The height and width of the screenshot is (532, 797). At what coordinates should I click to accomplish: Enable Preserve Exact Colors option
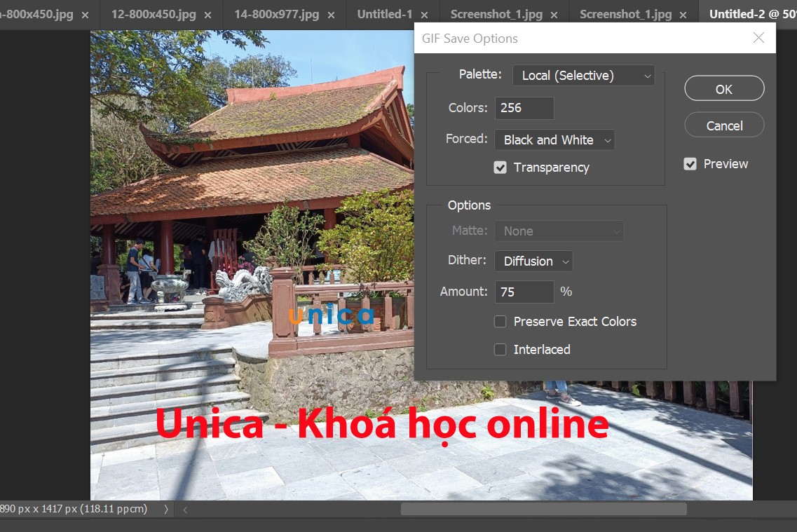coord(500,322)
